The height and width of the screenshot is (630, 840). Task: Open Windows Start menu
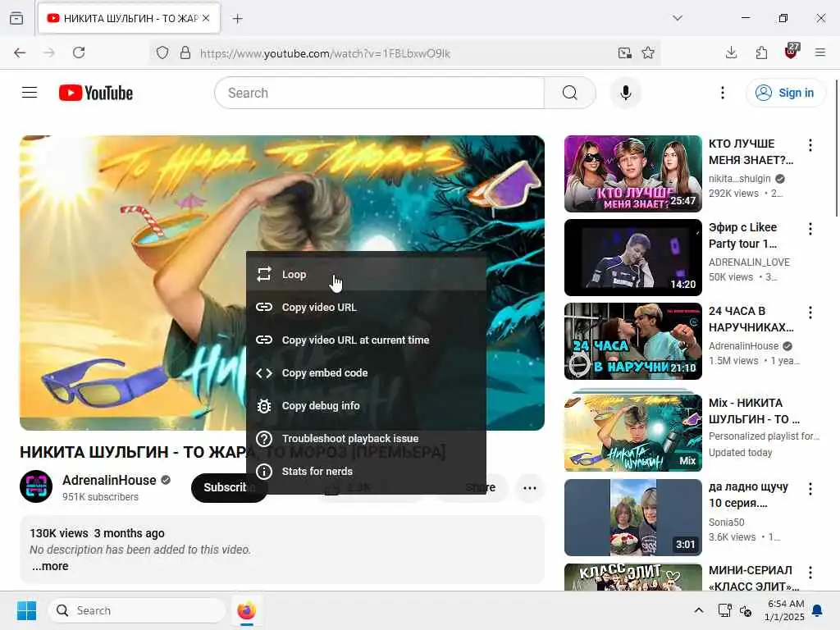[x=26, y=610]
